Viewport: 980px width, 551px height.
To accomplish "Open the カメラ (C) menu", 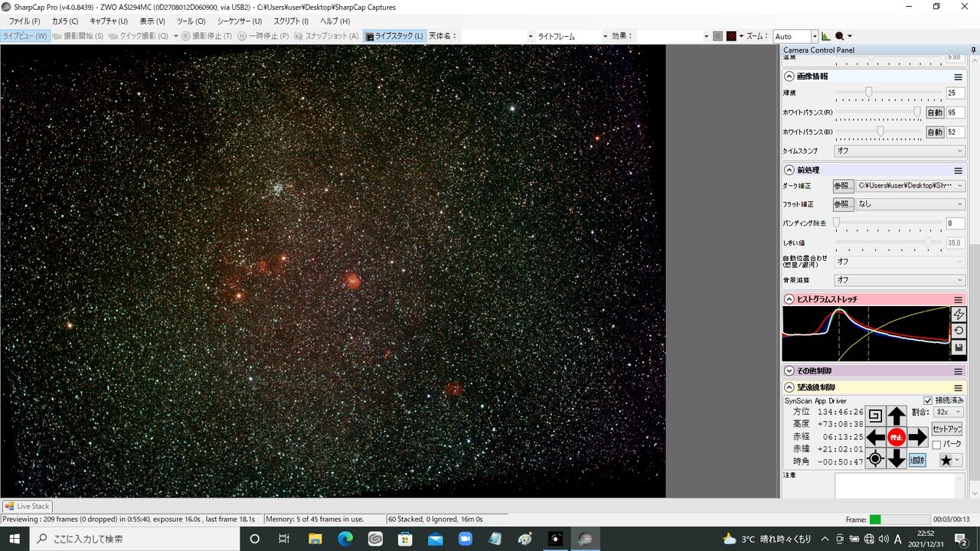I will 65,21.
